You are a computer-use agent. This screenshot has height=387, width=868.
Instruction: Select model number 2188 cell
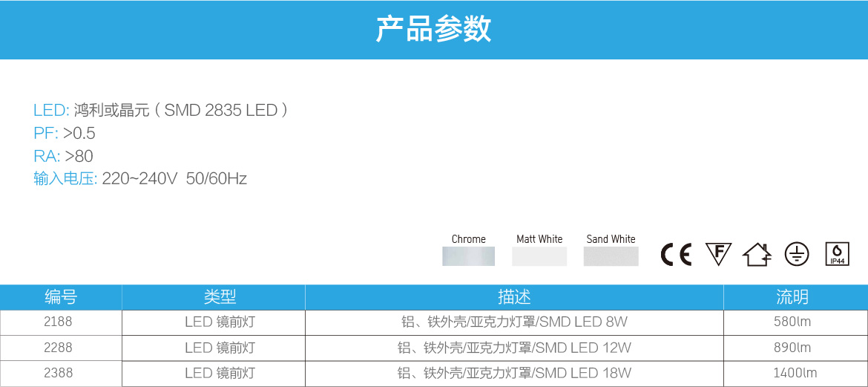(x=59, y=322)
